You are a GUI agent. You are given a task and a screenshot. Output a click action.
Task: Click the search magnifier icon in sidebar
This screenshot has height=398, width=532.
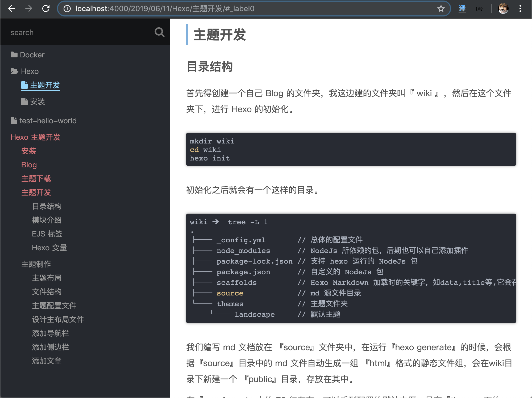159,32
